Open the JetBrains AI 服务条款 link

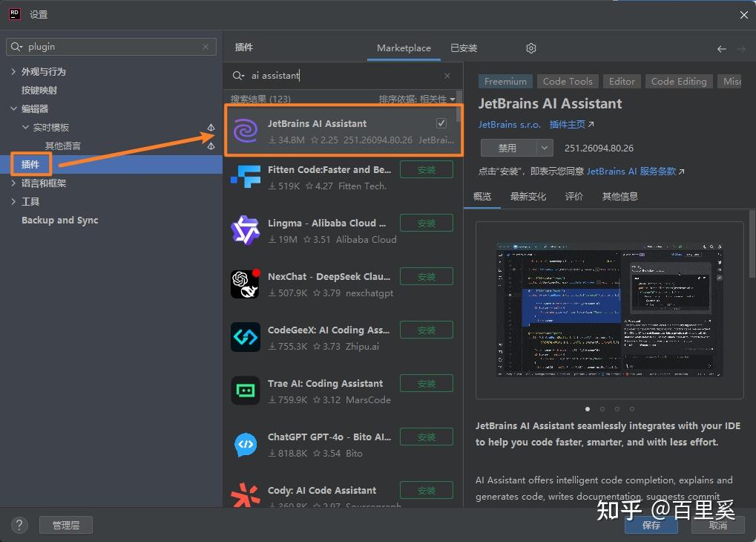(x=636, y=172)
